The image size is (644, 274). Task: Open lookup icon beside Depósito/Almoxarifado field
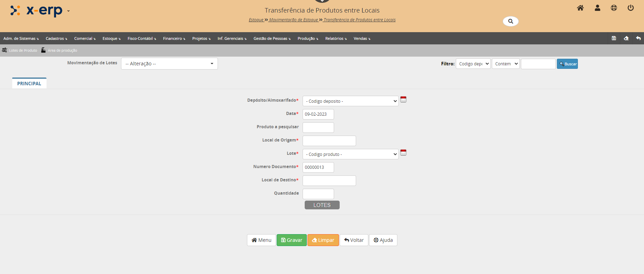pos(403,100)
